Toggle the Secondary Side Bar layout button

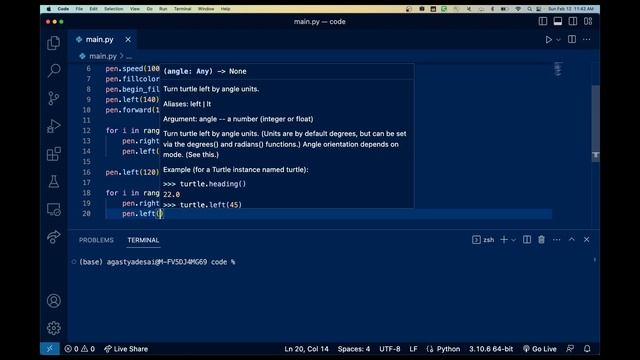[573, 21]
